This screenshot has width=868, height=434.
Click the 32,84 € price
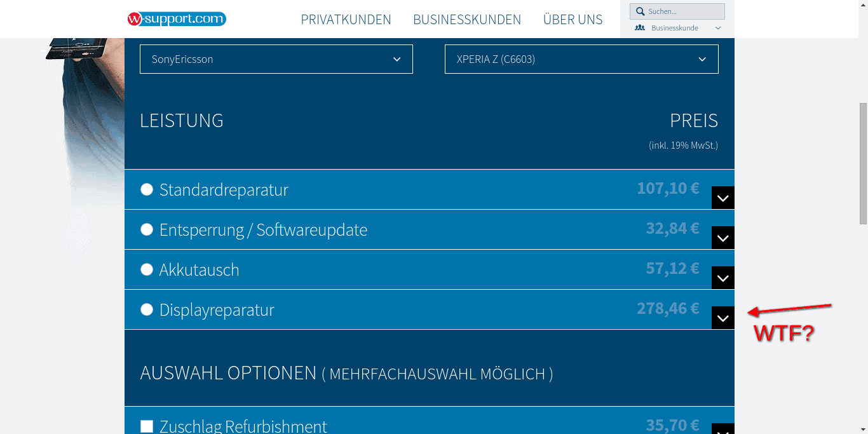point(672,228)
